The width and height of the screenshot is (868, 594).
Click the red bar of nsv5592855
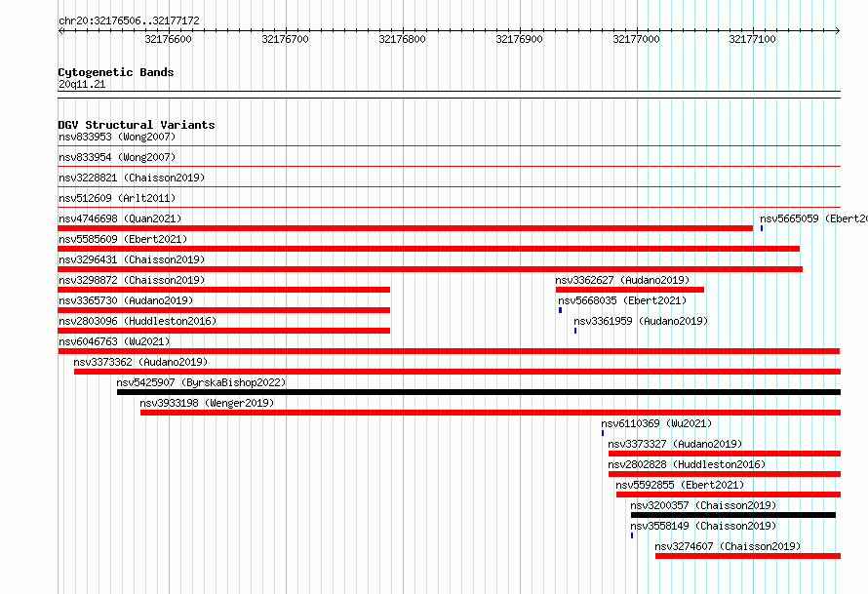(729, 495)
